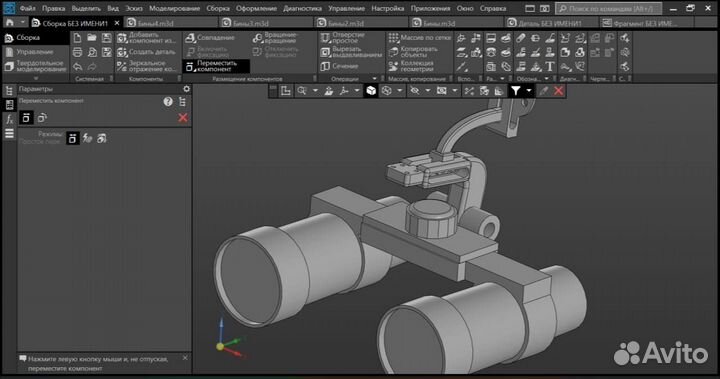Click Вырезать выдавливанием command

(x=351, y=52)
